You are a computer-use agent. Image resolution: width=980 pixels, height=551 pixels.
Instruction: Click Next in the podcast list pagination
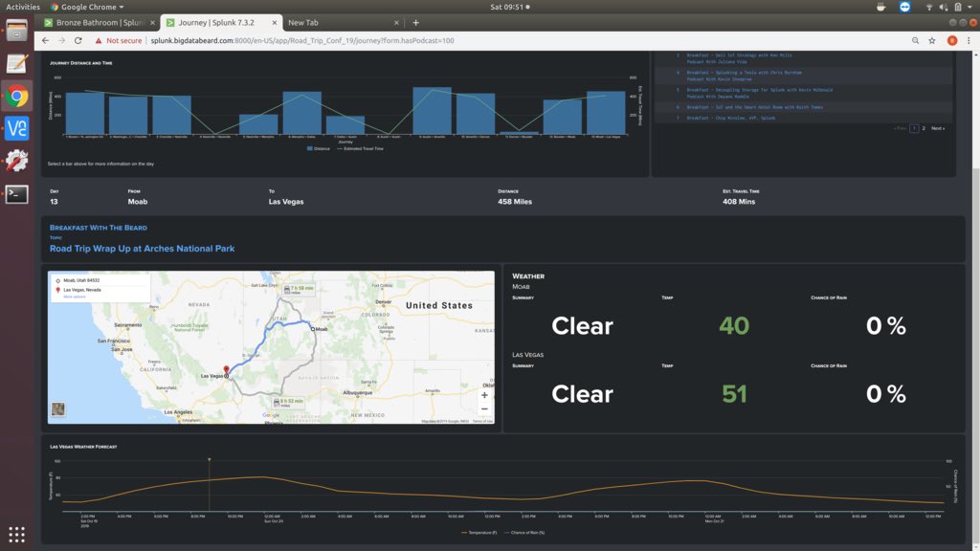tap(938, 129)
